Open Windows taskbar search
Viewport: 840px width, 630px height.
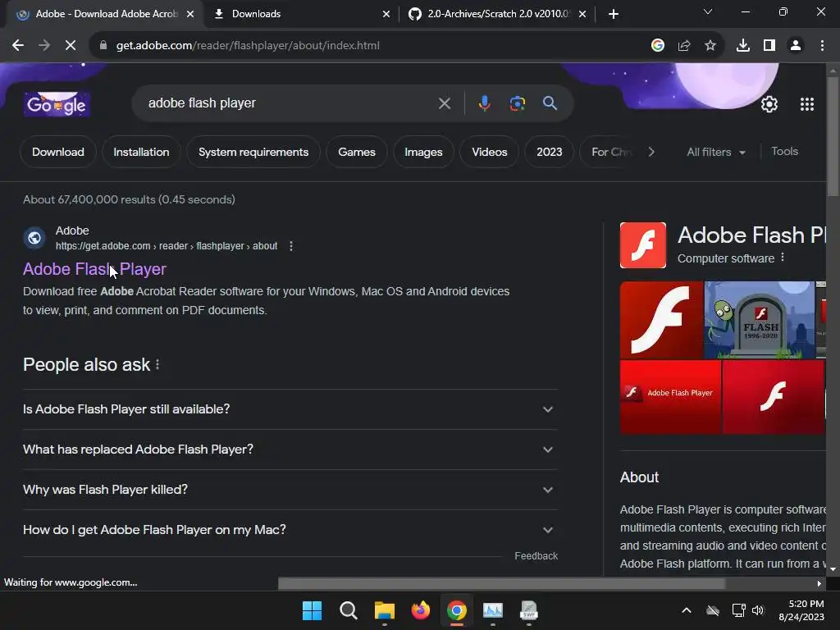point(348,610)
